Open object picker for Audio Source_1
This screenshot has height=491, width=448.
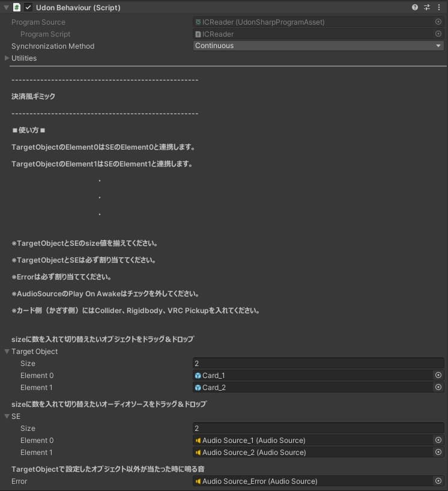pos(438,440)
